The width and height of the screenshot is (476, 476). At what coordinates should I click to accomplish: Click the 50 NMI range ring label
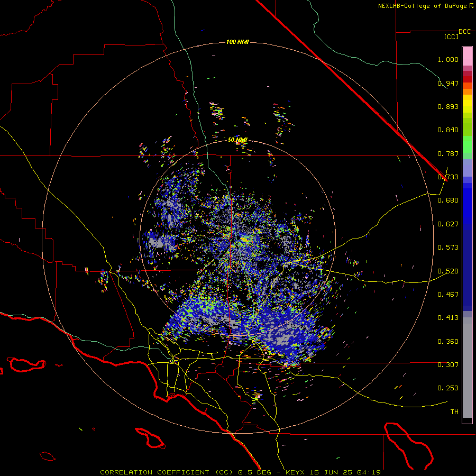[237, 140]
